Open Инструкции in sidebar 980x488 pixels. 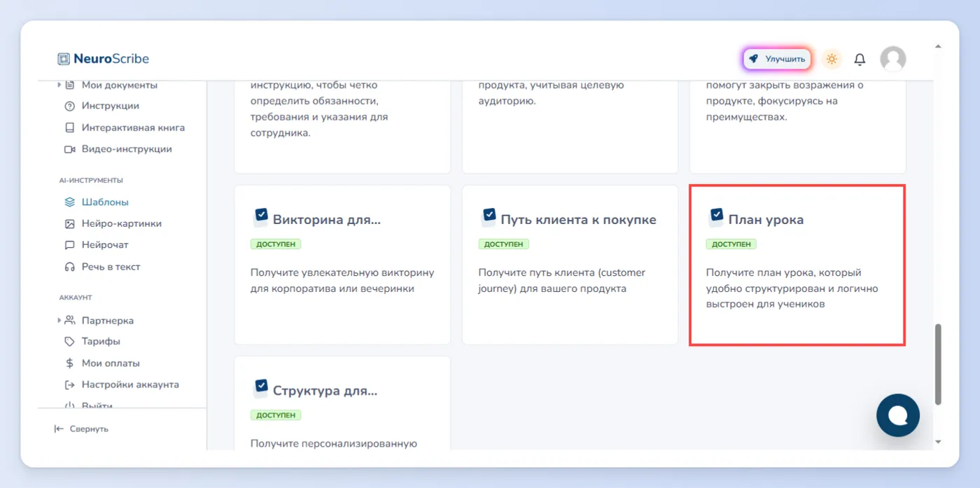click(110, 106)
